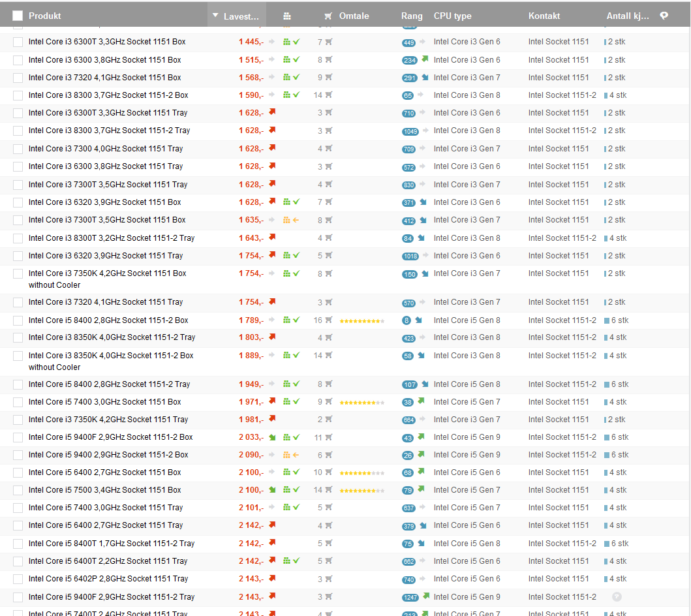Click cart icon with 14 shops, i3 8300 Box
This screenshot has height=616, width=691.
[x=329, y=95]
